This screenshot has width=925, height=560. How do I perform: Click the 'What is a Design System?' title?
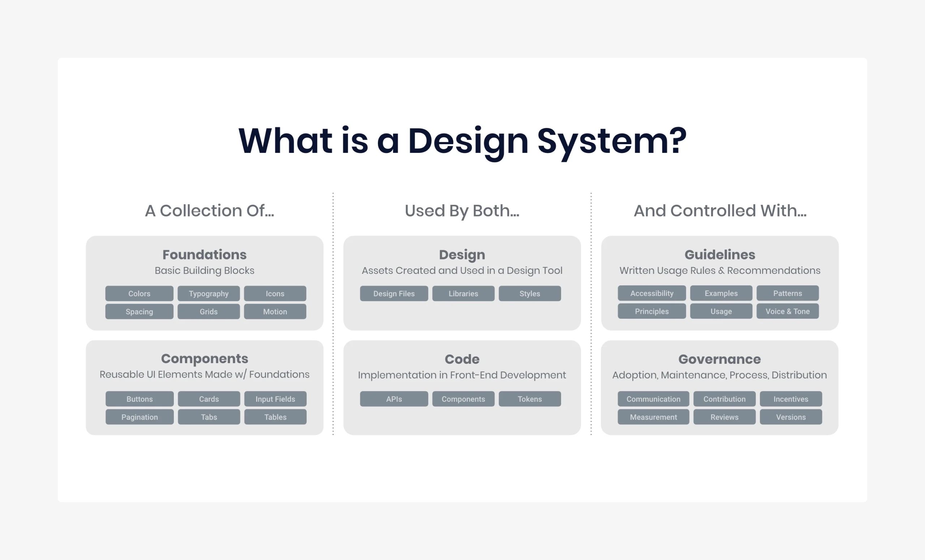(x=462, y=141)
